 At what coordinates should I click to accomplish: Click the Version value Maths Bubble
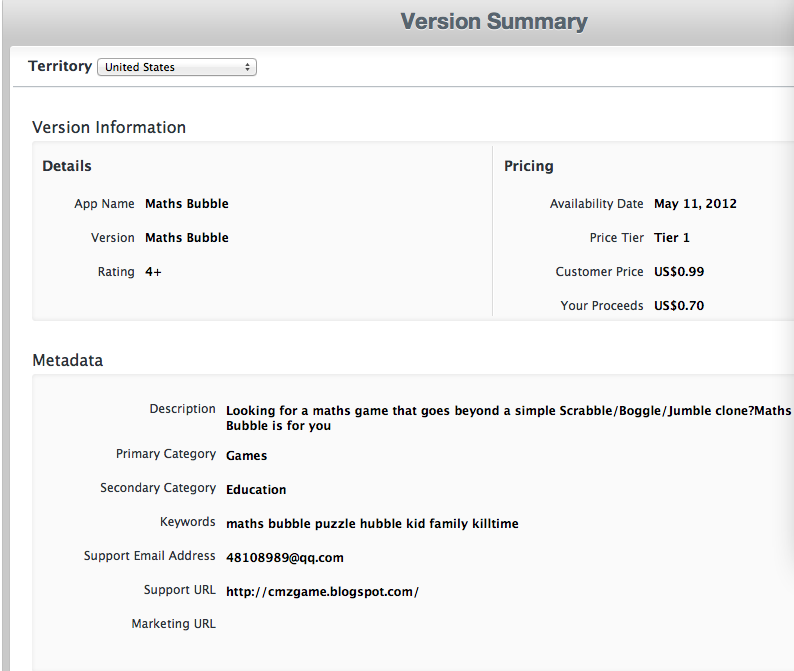point(186,238)
